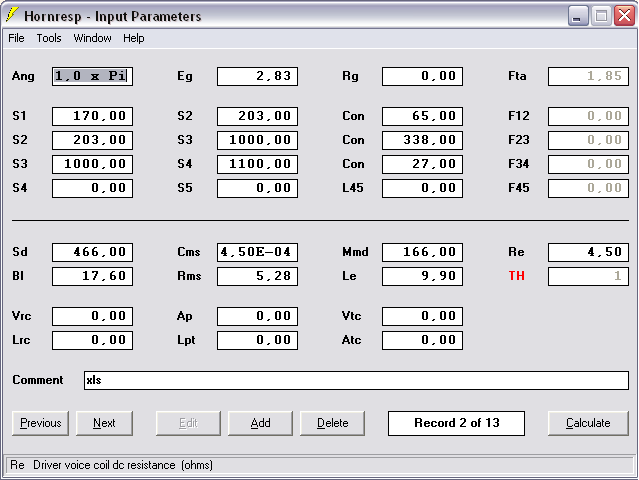Click the Le field showing 9,90
This screenshot has height=480, width=639.
[423, 276]
